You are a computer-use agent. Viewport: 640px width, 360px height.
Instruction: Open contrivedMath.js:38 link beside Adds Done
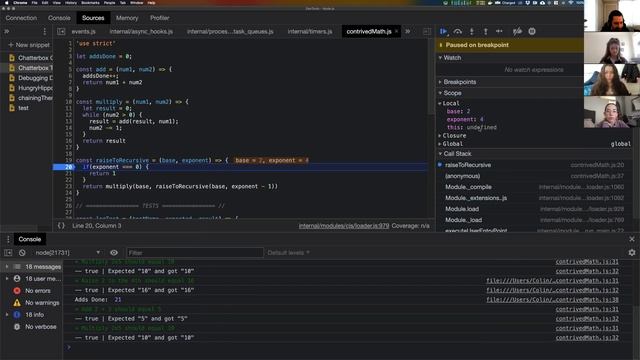tap(552, 300)
